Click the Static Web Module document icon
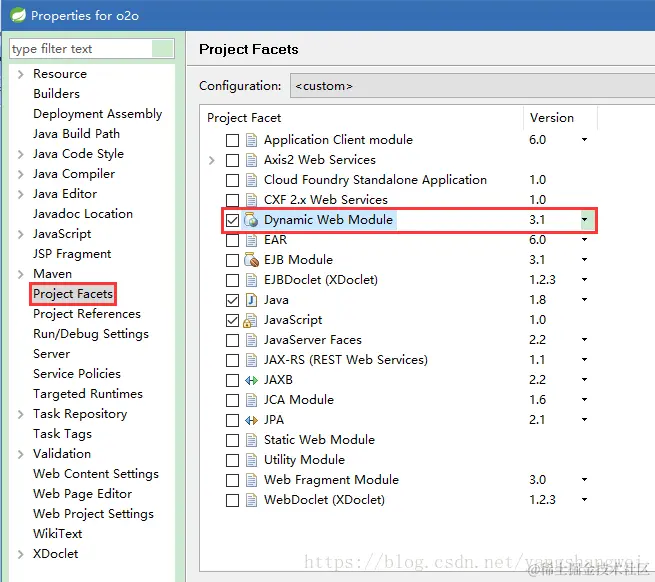Viewport: 655px width, 582px height. click(x=251, y=440)
